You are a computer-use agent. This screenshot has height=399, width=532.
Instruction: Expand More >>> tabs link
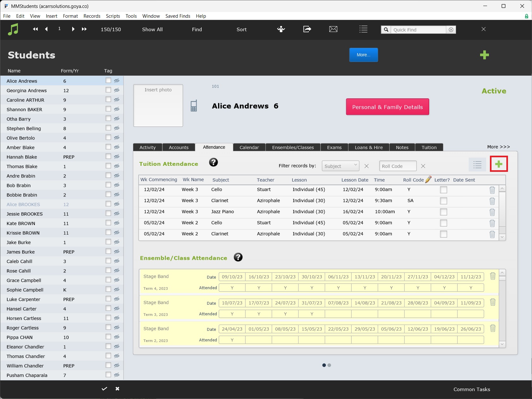coord(498,147)
